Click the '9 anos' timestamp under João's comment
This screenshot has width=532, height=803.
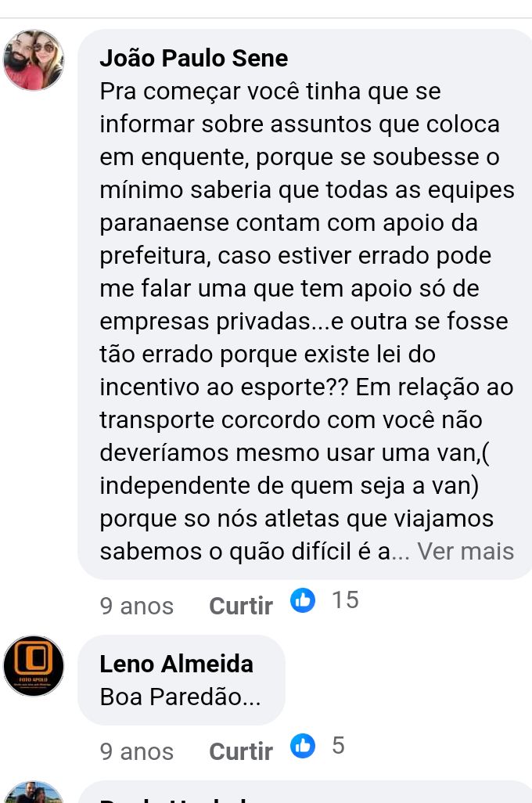pyautogui.click(x=137, y=606)
